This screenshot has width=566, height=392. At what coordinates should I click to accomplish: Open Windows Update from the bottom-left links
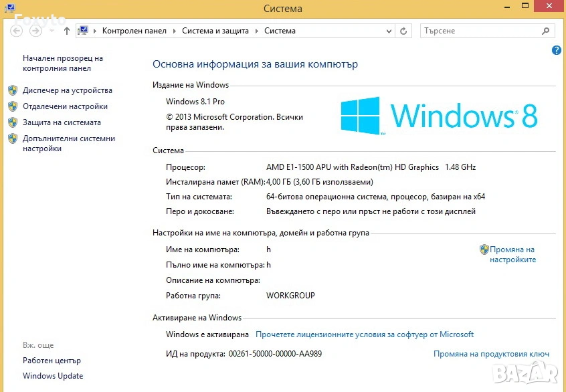coord(53,376)
